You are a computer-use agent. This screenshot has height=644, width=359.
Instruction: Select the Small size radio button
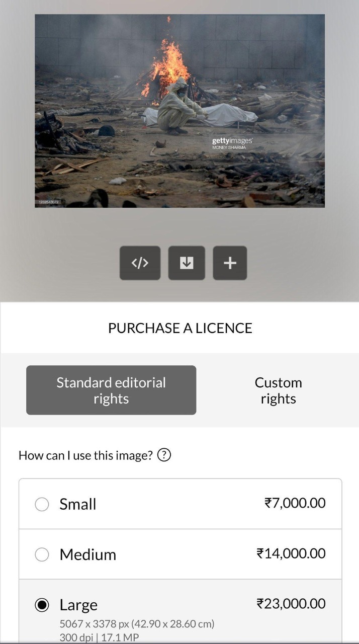[x=42, y=504]
